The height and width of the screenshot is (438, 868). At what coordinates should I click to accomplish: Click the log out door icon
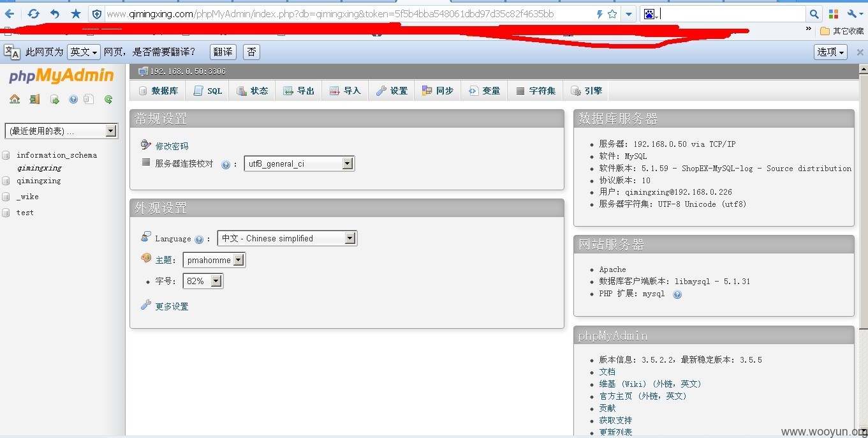[x=35, y=99]
